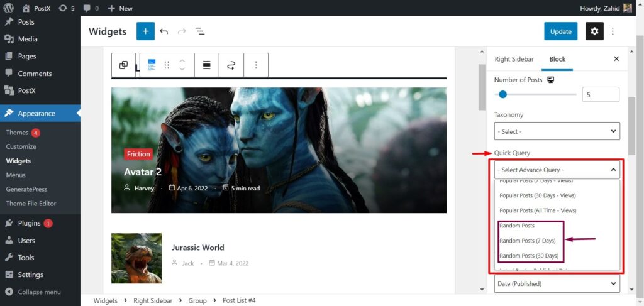Toggle the settings gear panel

coord(594,31)
